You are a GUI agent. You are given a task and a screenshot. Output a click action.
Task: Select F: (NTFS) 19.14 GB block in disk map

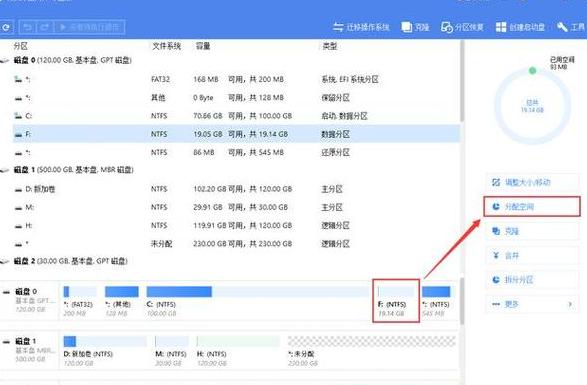click(396, 301)
